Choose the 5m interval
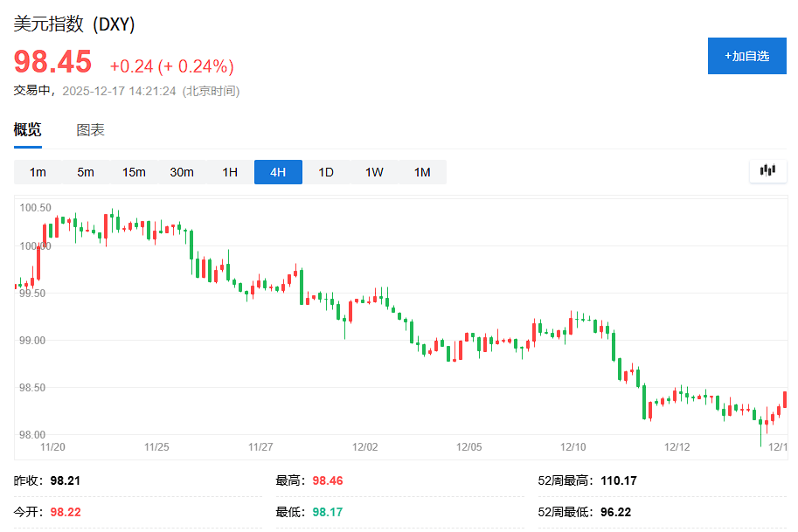The width and height of the screenshot is (798, 532). 86,172
